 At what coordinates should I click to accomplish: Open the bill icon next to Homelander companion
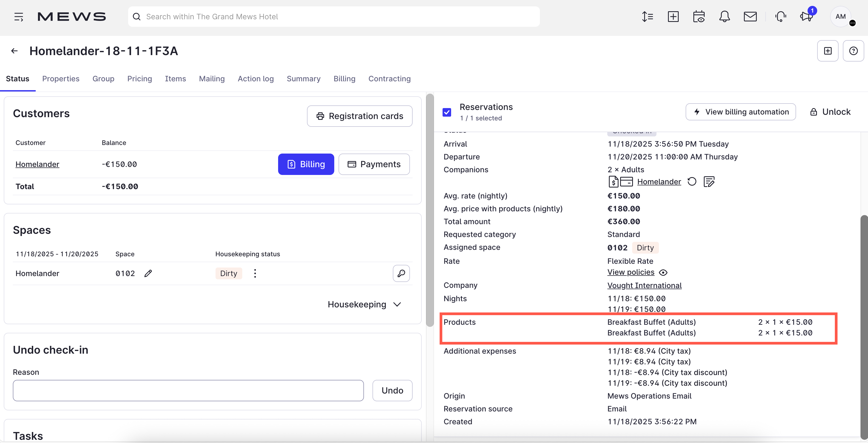[613, 182]
